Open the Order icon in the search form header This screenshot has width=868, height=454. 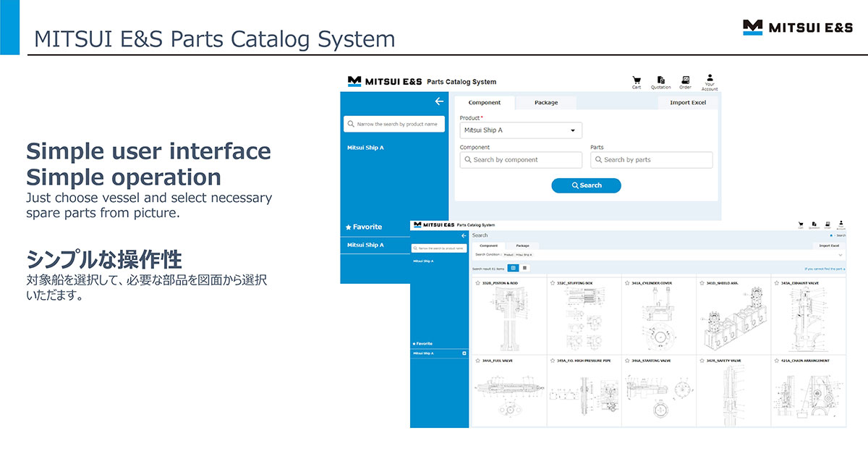pos(685,81)
